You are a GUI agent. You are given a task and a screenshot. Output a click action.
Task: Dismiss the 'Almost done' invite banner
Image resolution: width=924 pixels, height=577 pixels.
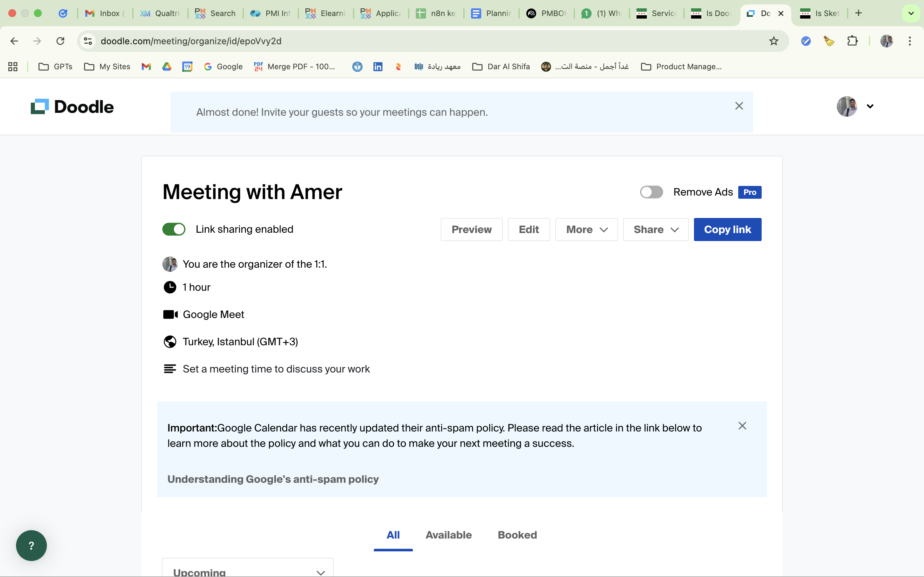tap(739, 106)
